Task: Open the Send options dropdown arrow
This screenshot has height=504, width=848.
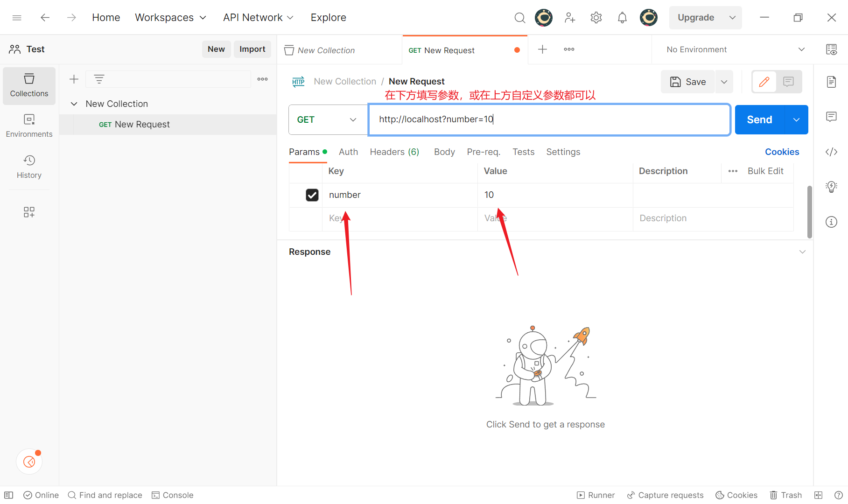Action: pos(797,120)
